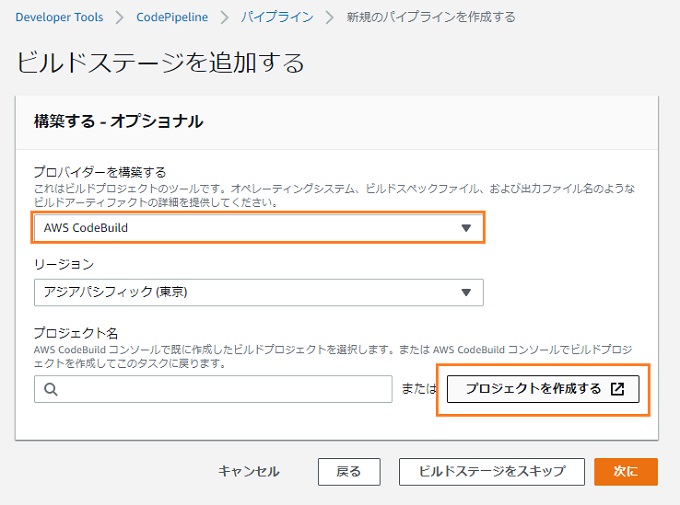Screen dimensions: 680x505
Task: Click the region dropdown arrow icon
Action: [x=466, y=292]
